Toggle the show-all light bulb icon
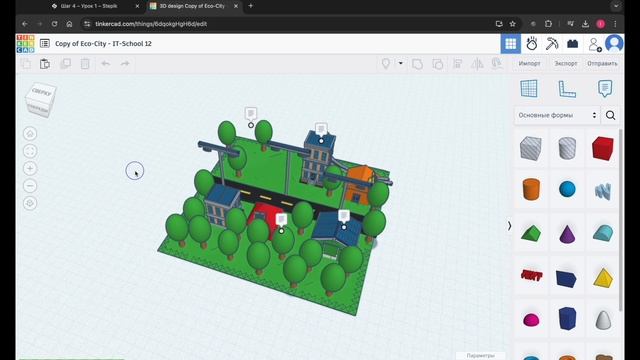Image resolution: width=640 pixels, height=360 pixels. coord(386,64)
